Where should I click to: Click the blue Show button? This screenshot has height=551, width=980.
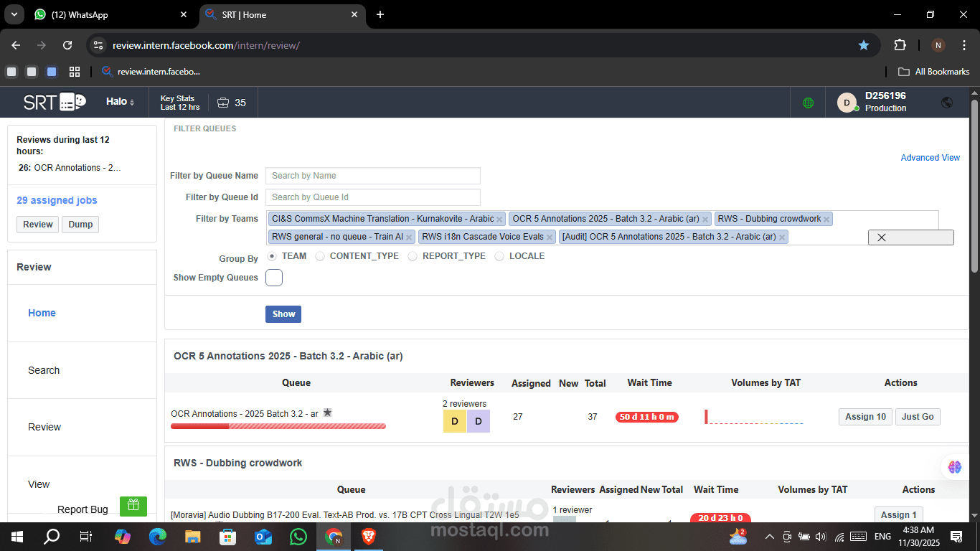(x=283, y=314)
